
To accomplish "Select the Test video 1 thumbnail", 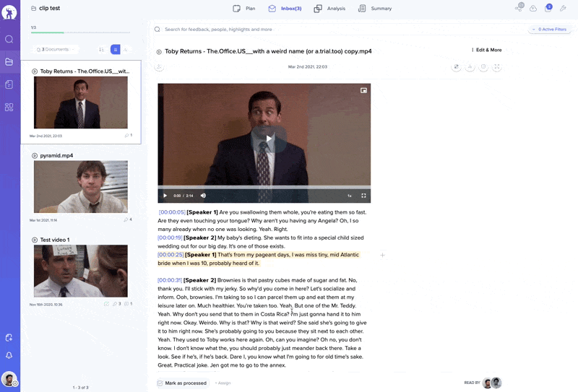I will pyautogui.click(x=81, y=271).
